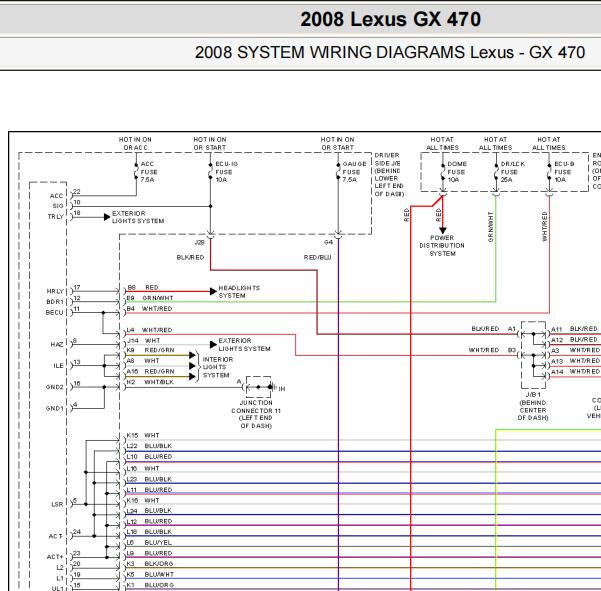This screenshot has height=591, width=601.
Task: Click the "ILE" pin label
Action: (58, 366)
